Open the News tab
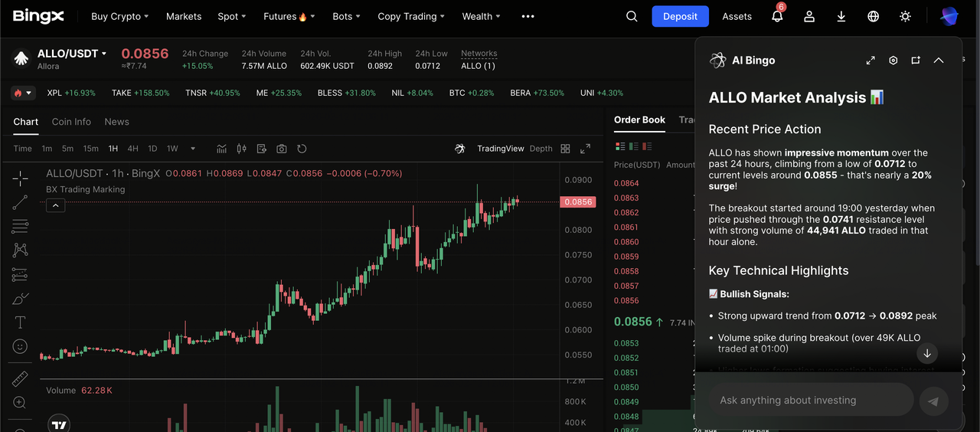Image resolution: width=980 pixels, height=432 pixels. [x=116, y=122]
